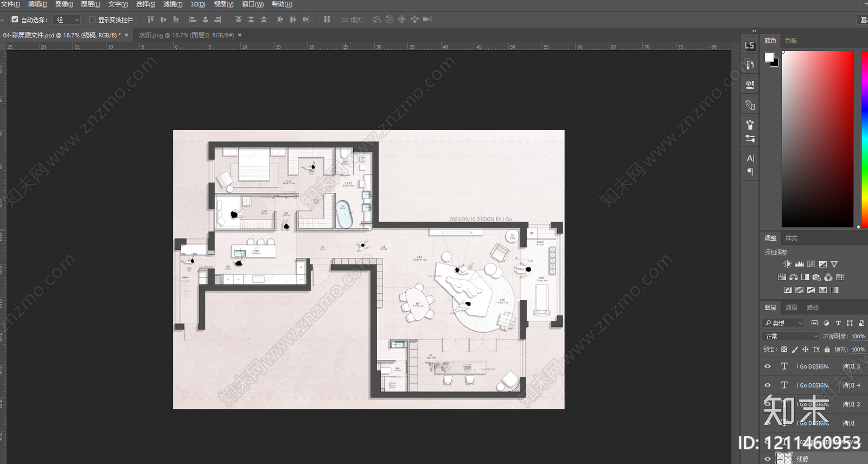The height and width of the screenshot is (464, 868).
Task: Click the foreground color swatch
Action: click(x=769, y=57)
